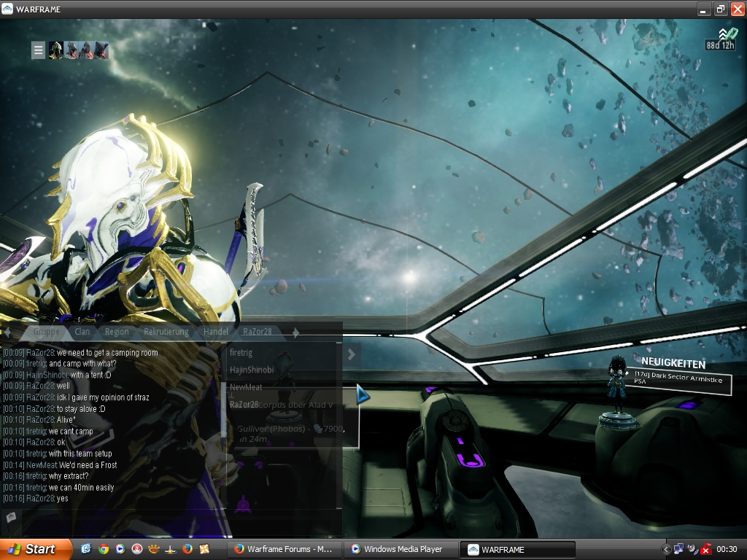Click the volume tray icon
747x560 pixels.
693,550
